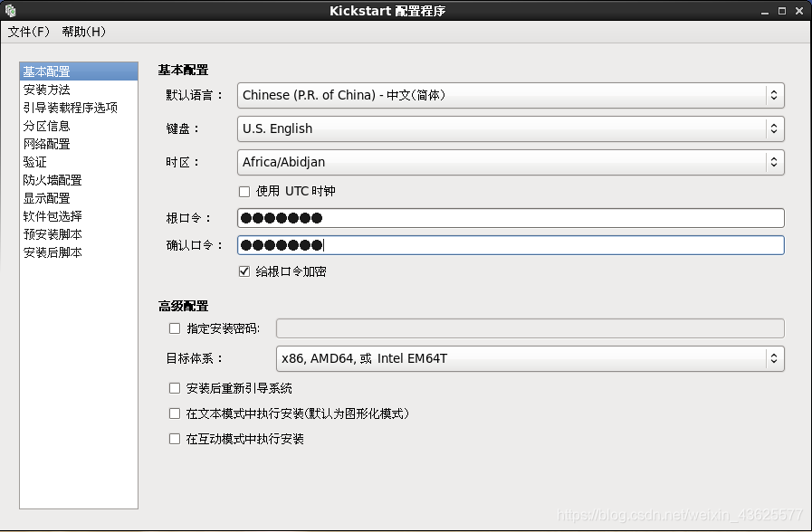Open the 时区 Africa/Abidjan dropdown
Viewport: 812px width, 532px height.
click(x=511, y=163)
